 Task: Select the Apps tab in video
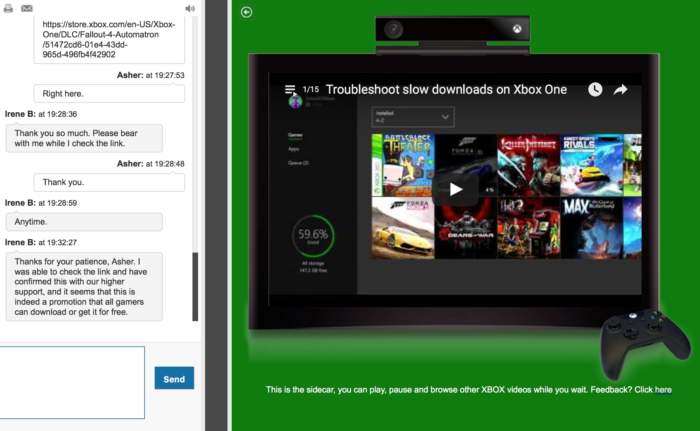pos(293,149)
